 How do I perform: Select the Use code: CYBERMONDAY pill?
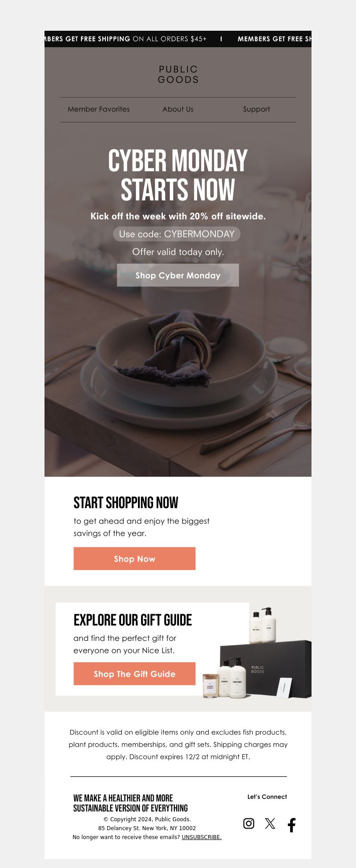click(x=177, y=234)
